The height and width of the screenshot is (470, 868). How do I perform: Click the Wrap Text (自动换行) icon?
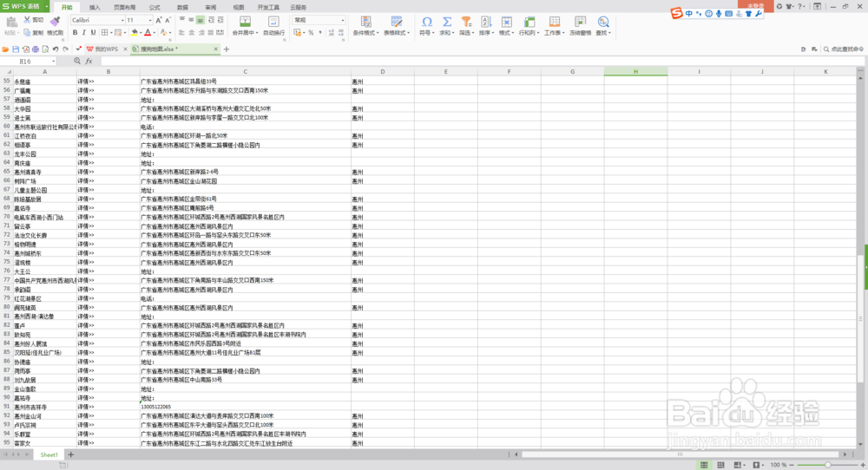tap(273, 22)
